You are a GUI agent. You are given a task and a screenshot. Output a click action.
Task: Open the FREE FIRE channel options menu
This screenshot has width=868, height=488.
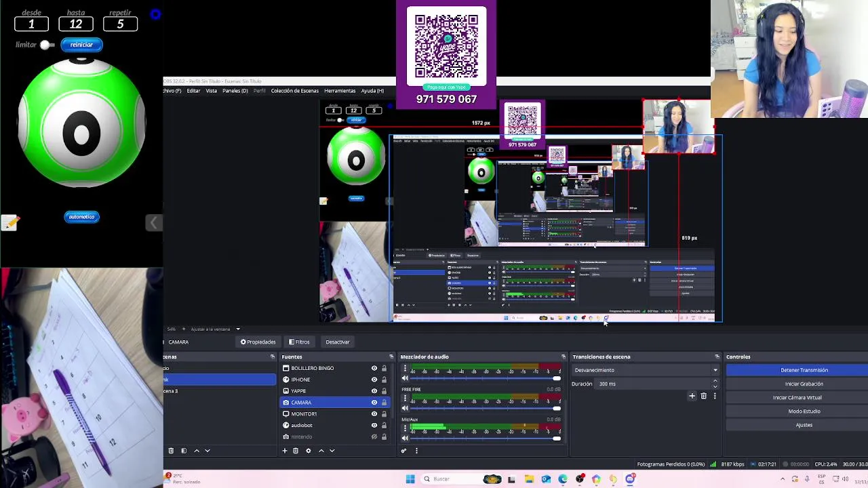(405, 399)
